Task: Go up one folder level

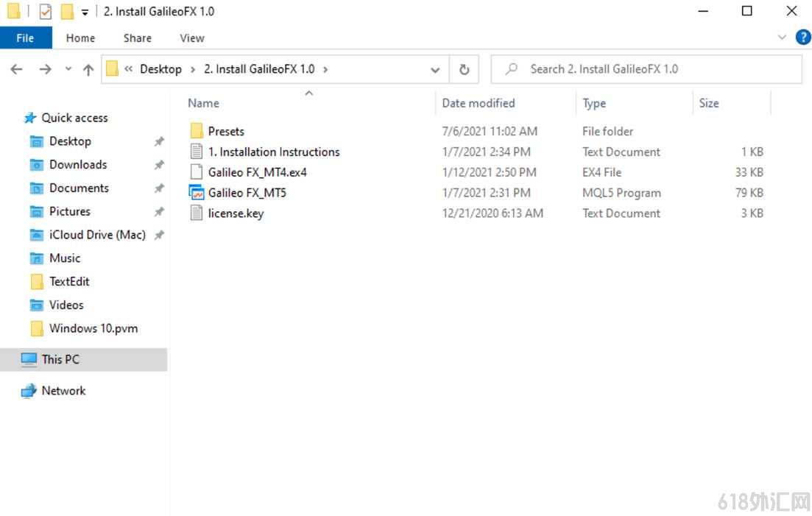Action: pyautogui.click(x=88, y=69)
